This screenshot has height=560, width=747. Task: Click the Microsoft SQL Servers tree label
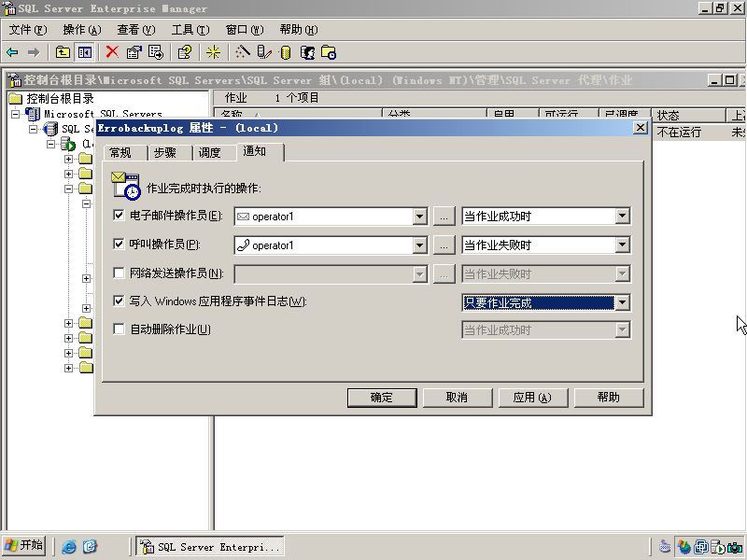(103, 114)
